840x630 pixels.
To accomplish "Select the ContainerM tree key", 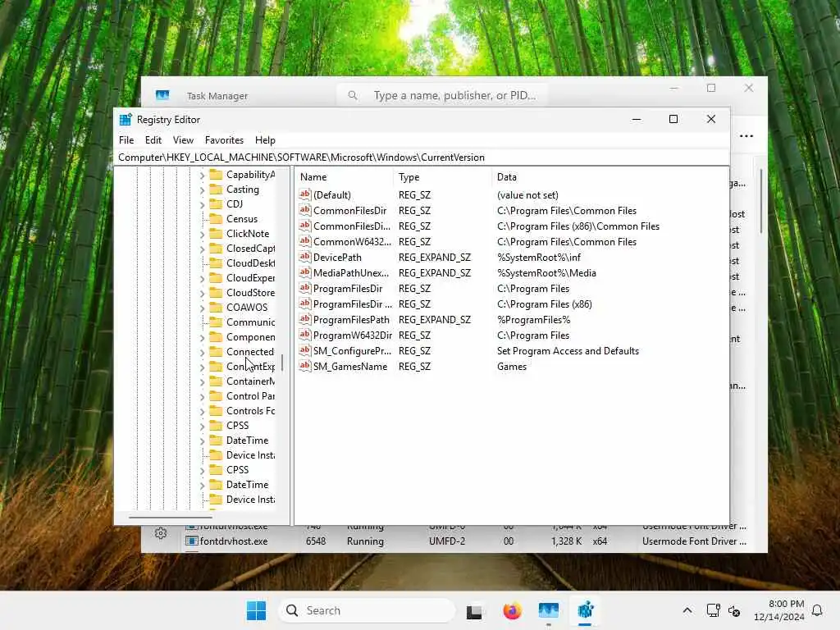I will 250,381.
